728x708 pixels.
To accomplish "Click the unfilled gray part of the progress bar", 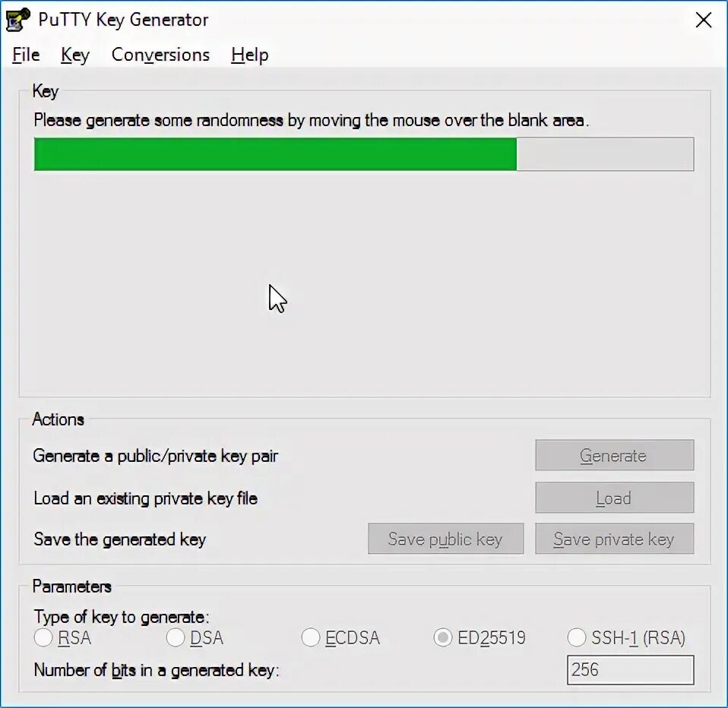I will coord(605,154).
